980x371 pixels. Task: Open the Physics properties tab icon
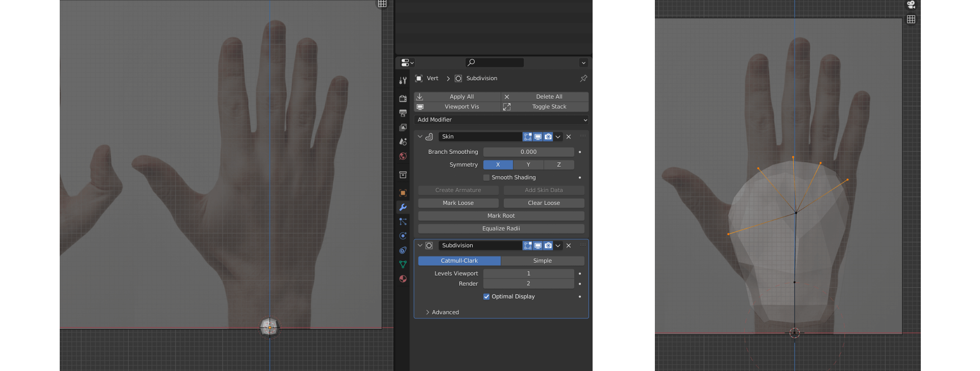(403, 236)
